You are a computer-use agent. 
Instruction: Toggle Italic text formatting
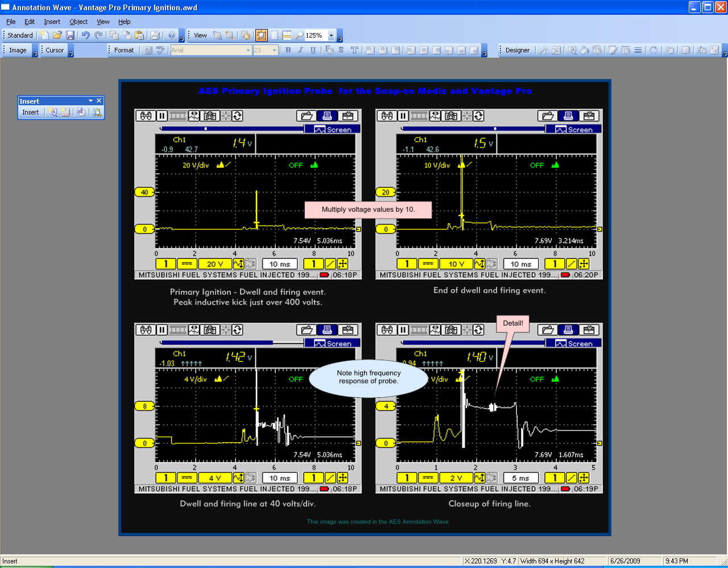(300, 50)
